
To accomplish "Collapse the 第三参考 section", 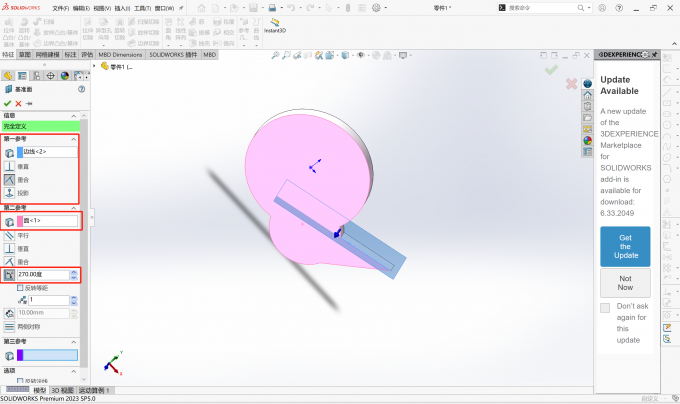I will [74, 342].
